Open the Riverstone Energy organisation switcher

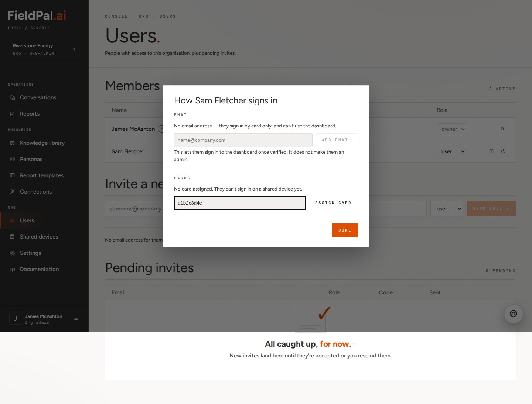click(44, 49)
